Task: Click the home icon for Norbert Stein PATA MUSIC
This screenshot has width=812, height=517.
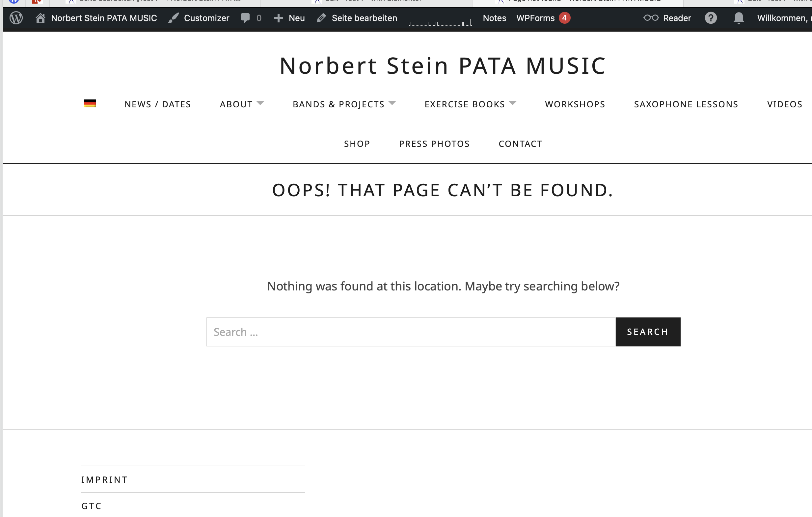Action: [x=41, y=18]
